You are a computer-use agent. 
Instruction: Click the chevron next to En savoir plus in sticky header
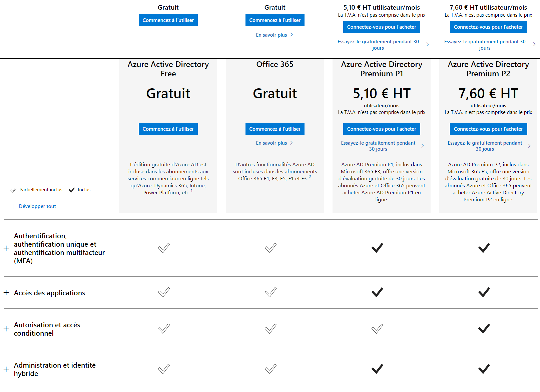coord(292,35)
